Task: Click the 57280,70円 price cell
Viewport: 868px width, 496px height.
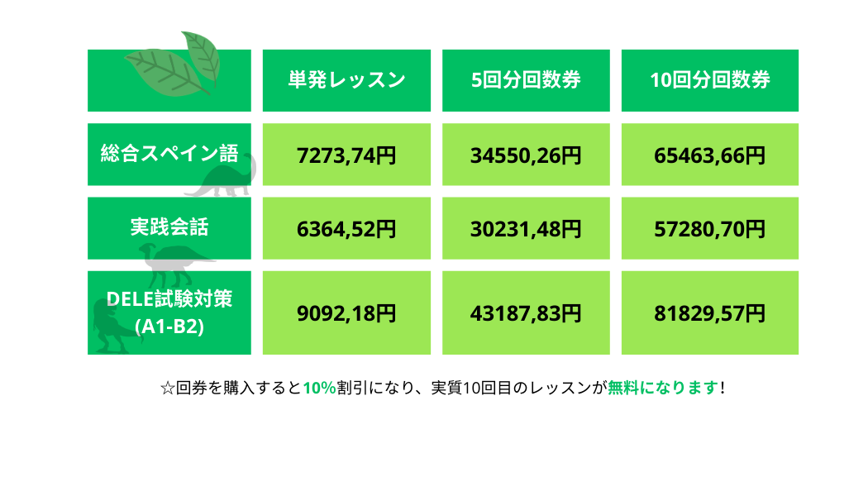Action: pos(709,228)
